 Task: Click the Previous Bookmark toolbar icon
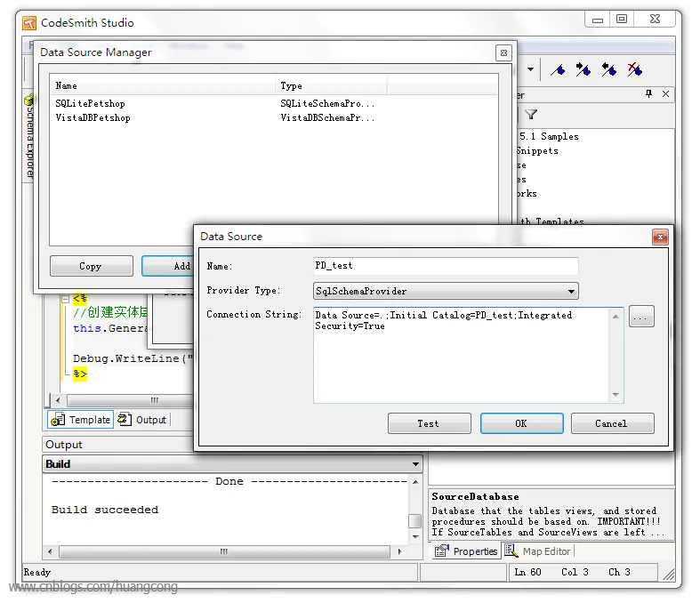coord(608,69)
